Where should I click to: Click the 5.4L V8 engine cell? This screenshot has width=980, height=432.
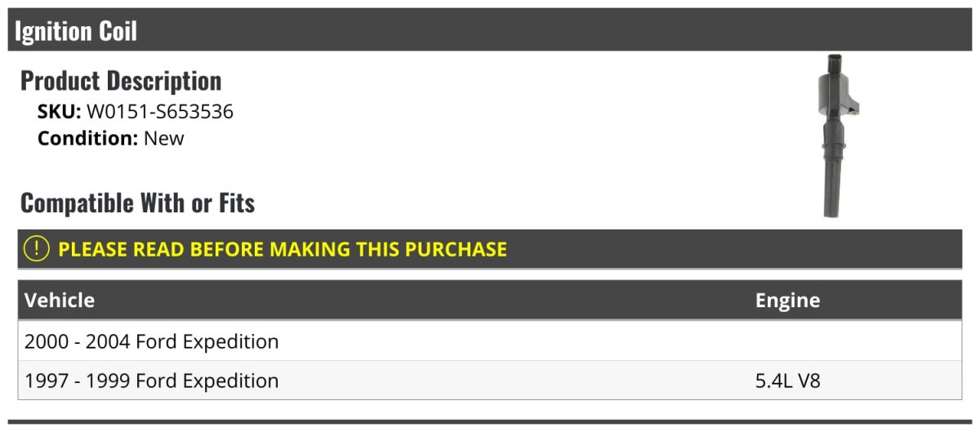pyautogui.click(x=787, y=381)
